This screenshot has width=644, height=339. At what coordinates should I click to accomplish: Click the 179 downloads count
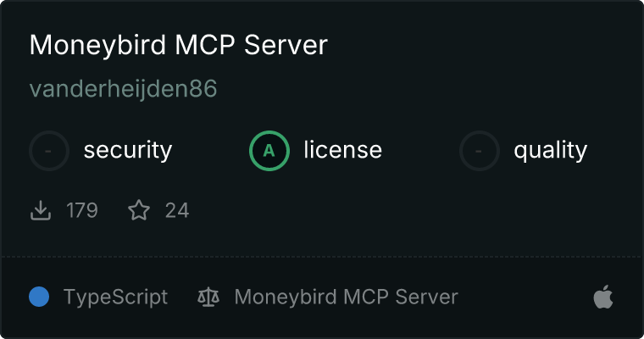point(82,210)
